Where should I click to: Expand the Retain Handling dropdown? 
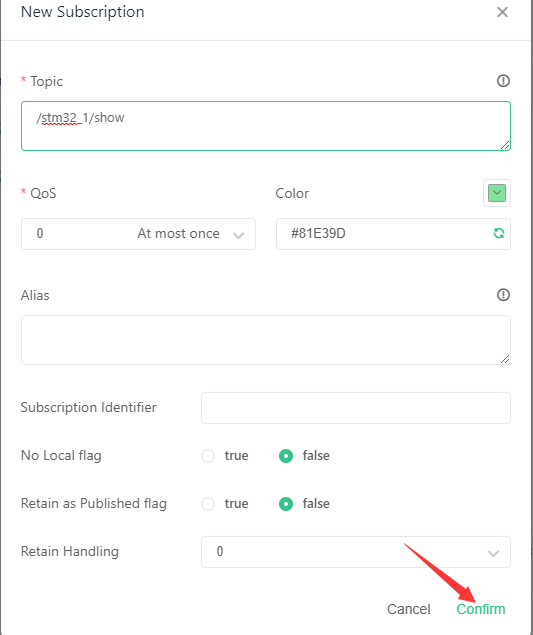click(356, 552)
